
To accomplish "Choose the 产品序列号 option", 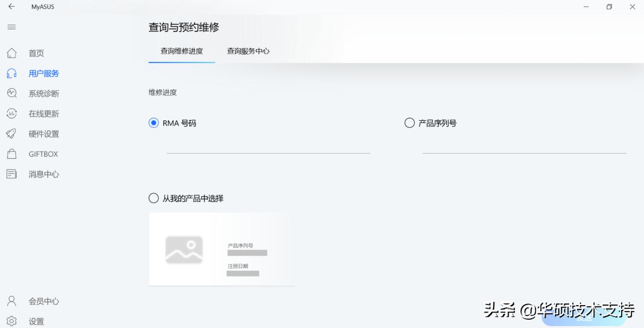I will coord(408,123).
